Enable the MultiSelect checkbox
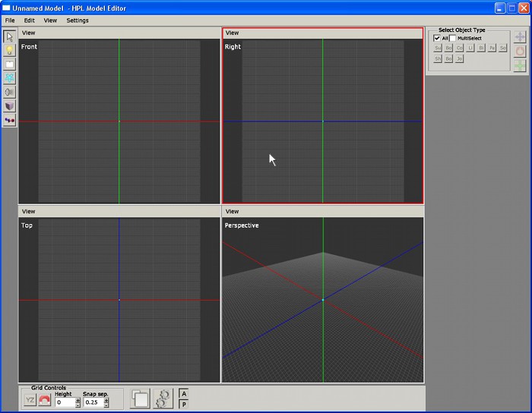This screenshot has height=413, width=532. tap(453, 38)
